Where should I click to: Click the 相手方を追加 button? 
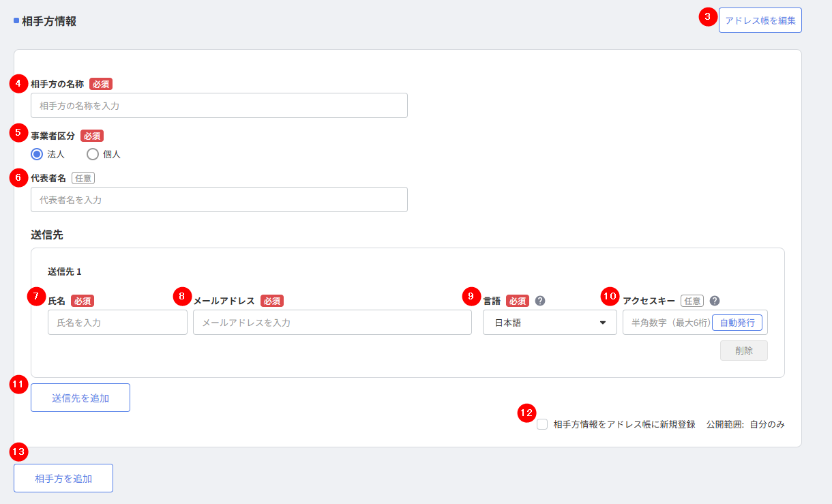(63, 479)
